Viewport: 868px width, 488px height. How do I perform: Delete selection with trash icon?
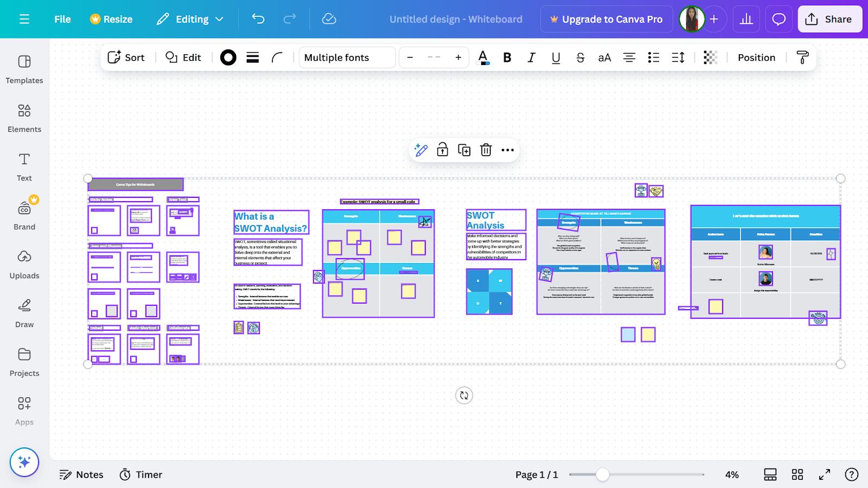(486, 150)
